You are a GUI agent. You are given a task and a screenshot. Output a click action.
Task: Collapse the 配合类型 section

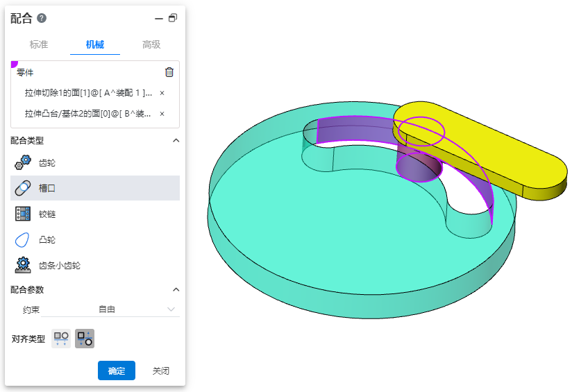[x=176, y=140]
